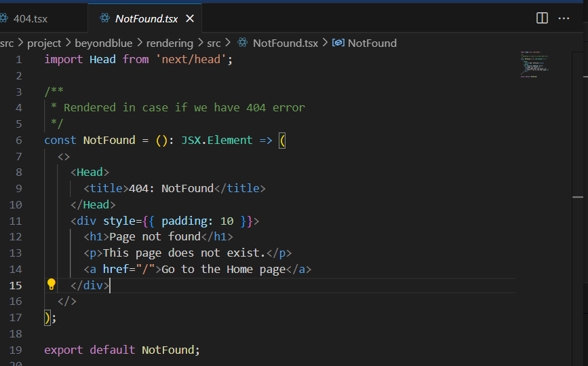Click the NotFound symbol icon in breadcrumb
588x366 pixels.
click(338, 43)
